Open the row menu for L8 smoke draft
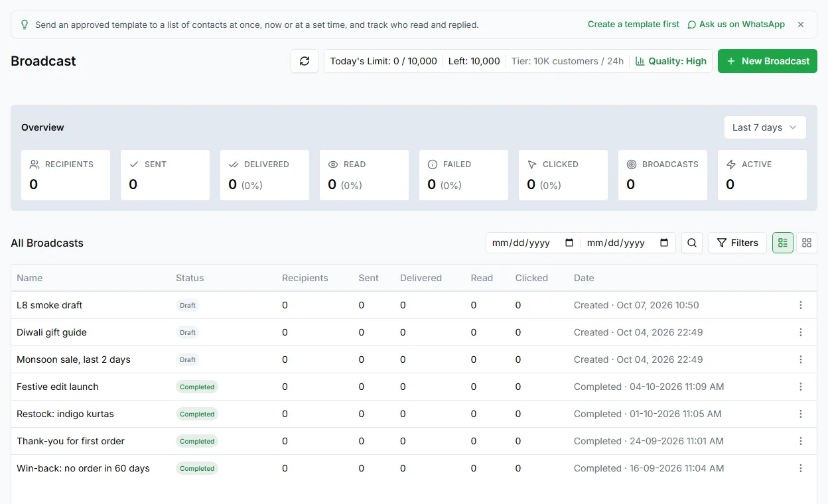Viewport: 828px width, 504px height. point(801,305)
